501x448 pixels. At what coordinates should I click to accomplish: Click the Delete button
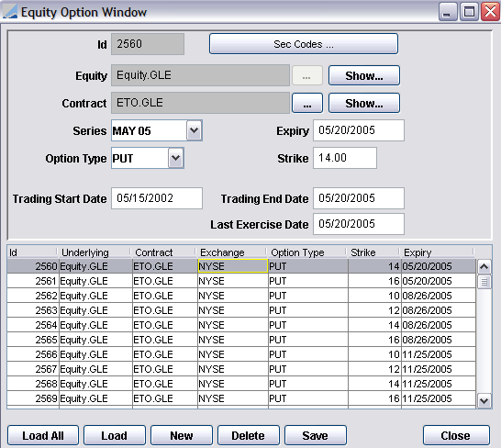point(249,435)
